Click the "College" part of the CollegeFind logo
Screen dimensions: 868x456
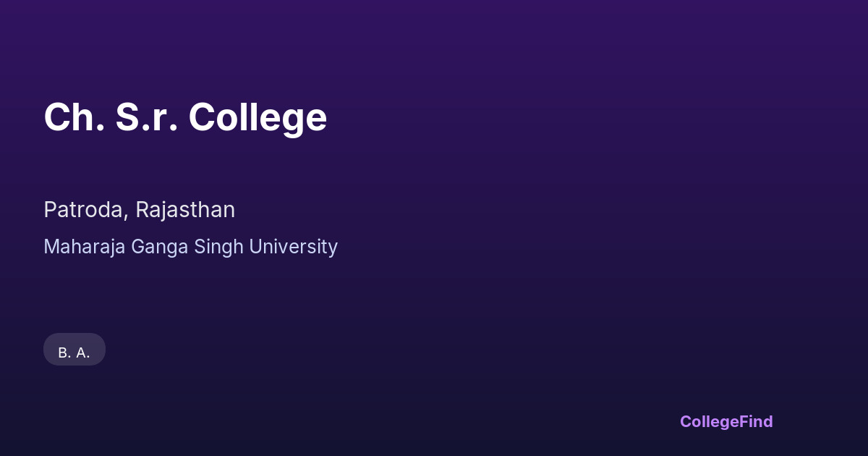710,421
